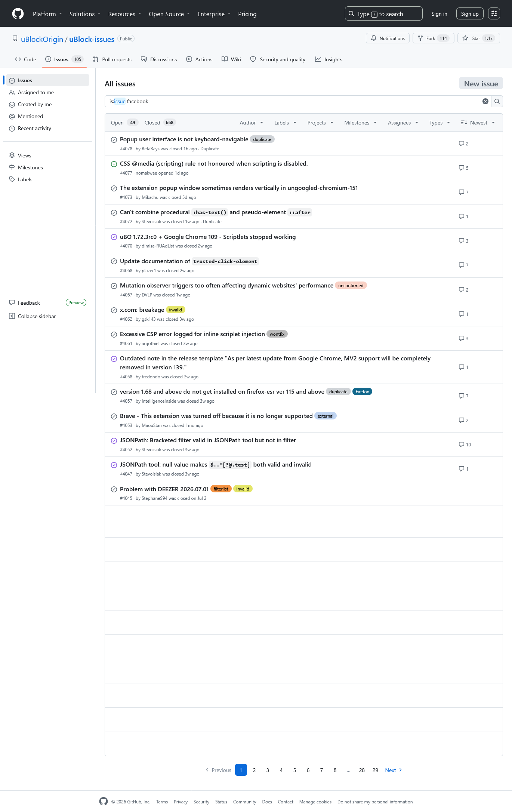
Task: Click the closed-status icon of Popup user interface issue
Action: click(114, 140)
